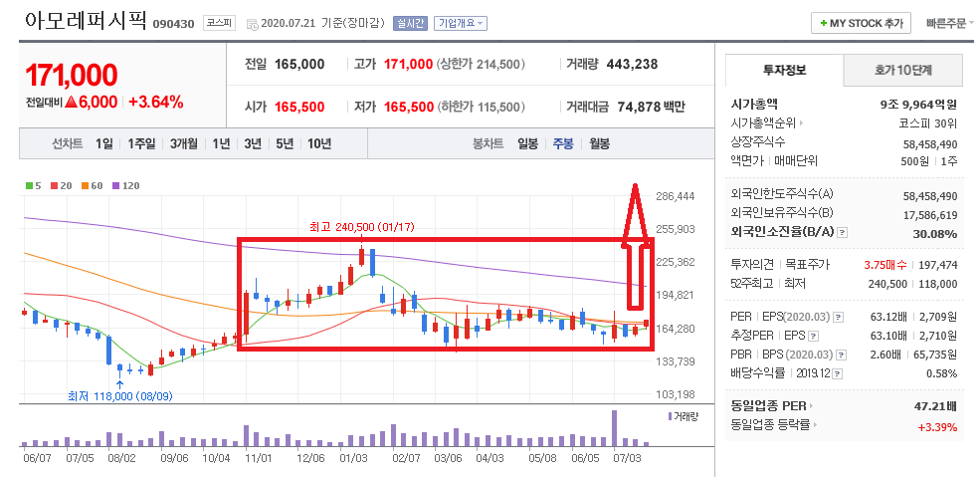Click the stock code 090430
This screenshot has width=980, height=477.
pos(173,24)
